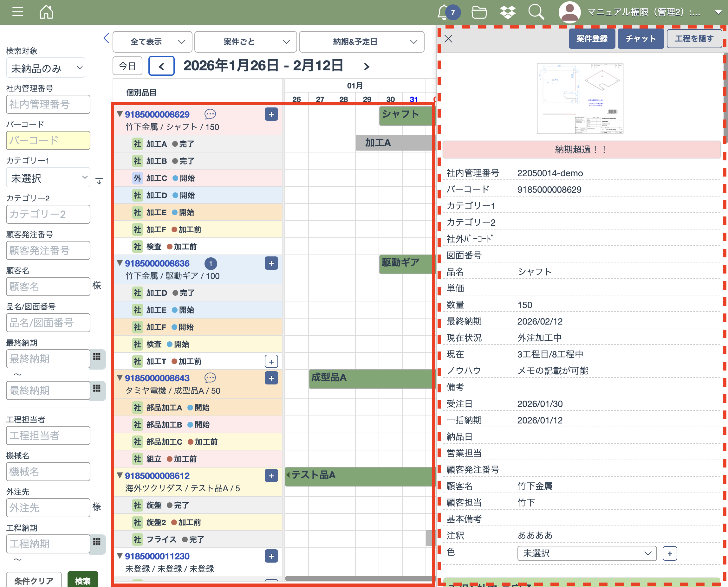This screenshot has height=587, width=728.
Task: Collapse order 9185000008629 tree row
Action: [120, 114]
